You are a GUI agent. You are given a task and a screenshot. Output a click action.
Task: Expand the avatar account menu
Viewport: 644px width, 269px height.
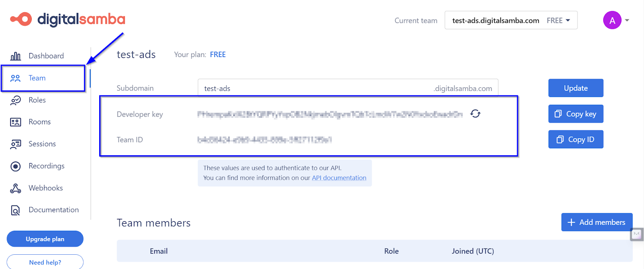pyautogui.click(x=612, y=20)
